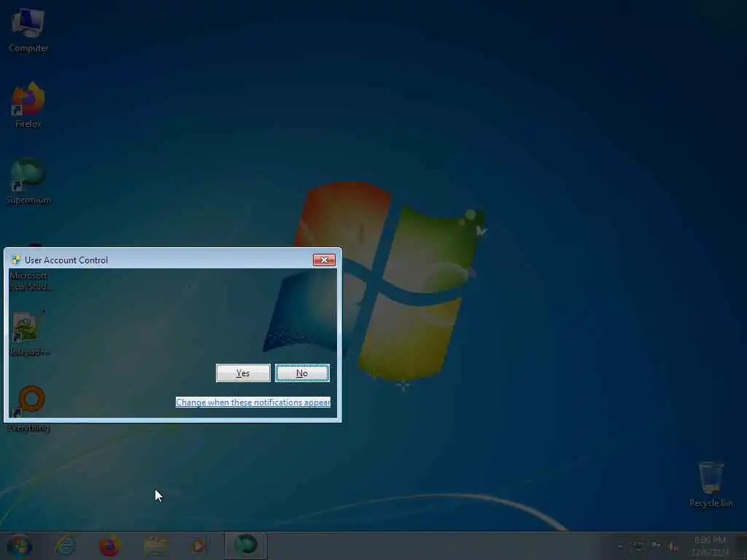
Task: Select the Everything desktop shortcut
Action: click(28, 409)
